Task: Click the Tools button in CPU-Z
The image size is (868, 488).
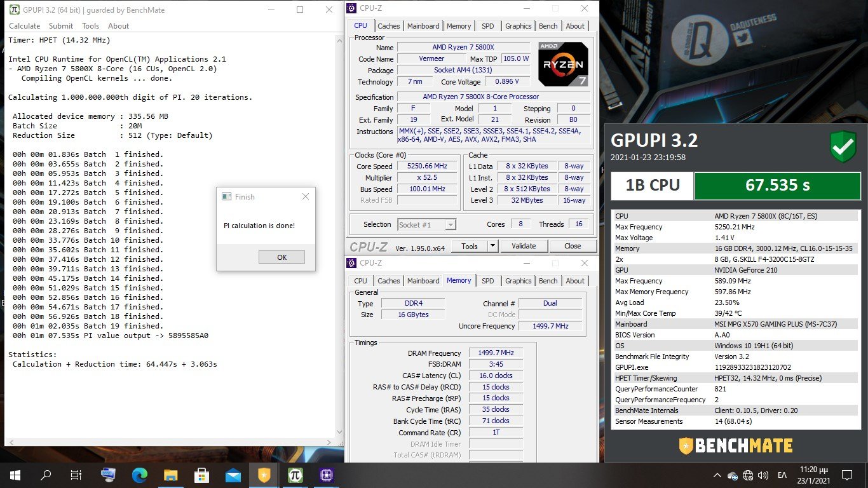Action: coord(470,246)
